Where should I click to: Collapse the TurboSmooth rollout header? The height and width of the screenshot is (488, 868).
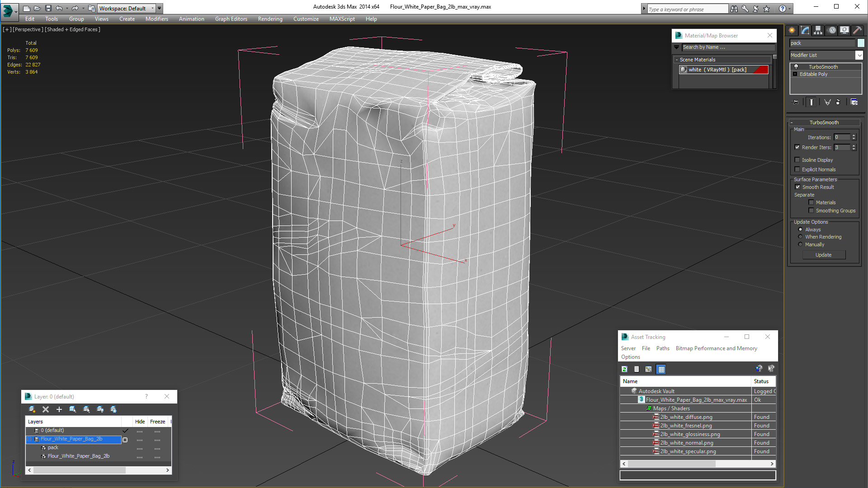click(824, 122)
